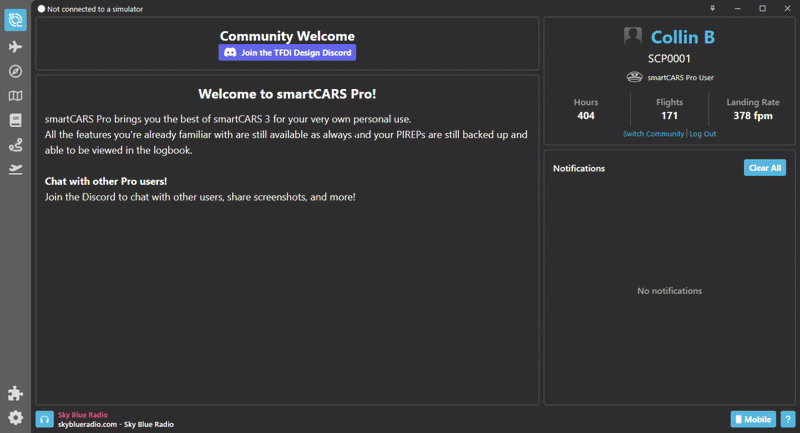The image size is (800, 433).
Task: Click the Switch Community link
Action: point(653,134)
